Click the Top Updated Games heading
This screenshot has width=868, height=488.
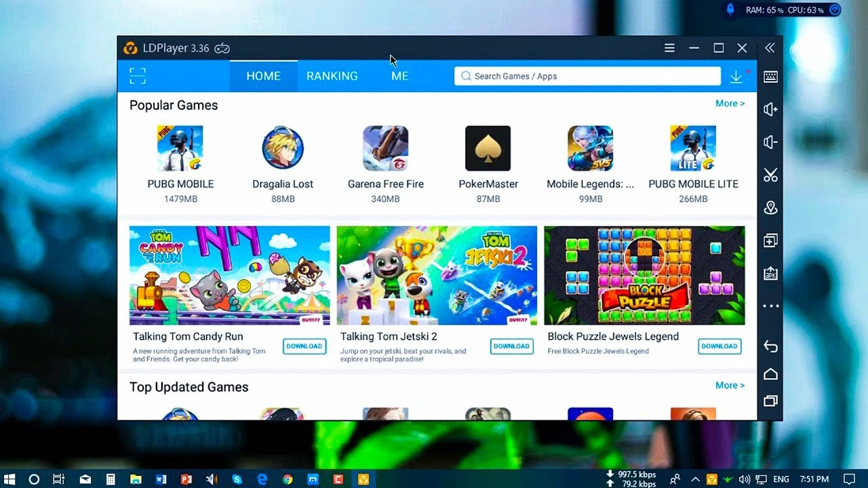click(x=189, y=387)
